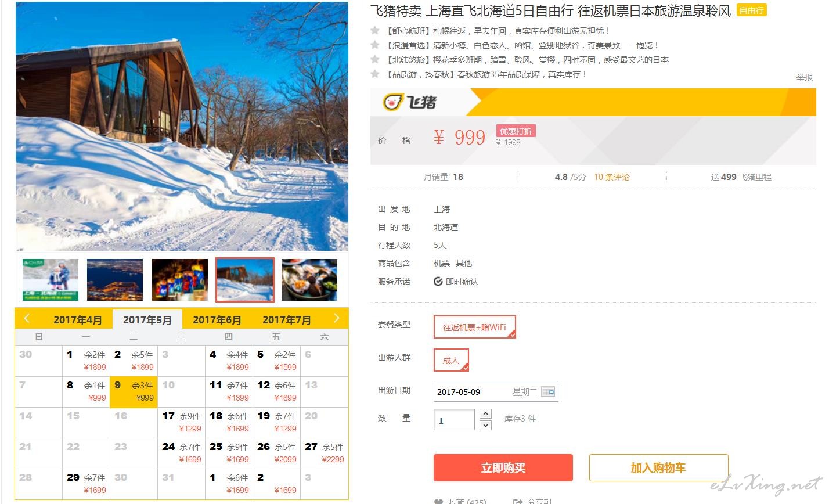
Task: Click the quantity input field
Action: (454, 420)
